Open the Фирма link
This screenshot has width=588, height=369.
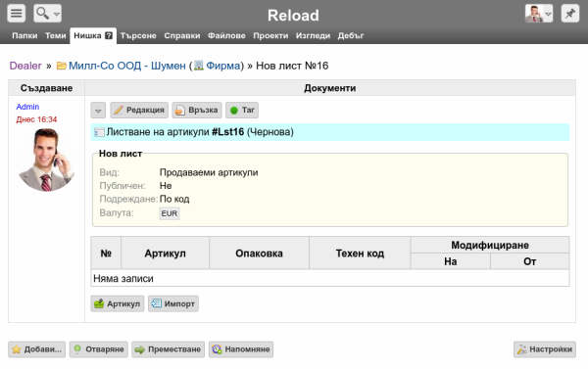pos(222,66)
